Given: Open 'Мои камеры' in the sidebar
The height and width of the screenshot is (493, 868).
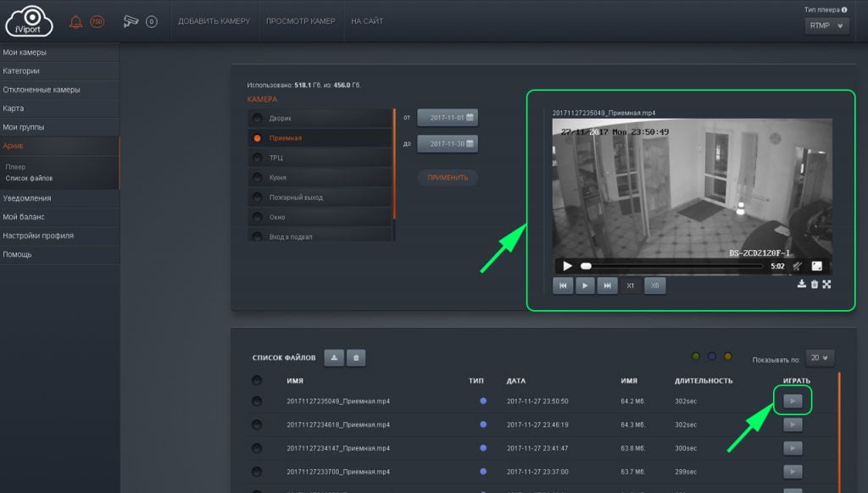Looking at the screenshot, I should pyautogui.click(x=25, y=53).
